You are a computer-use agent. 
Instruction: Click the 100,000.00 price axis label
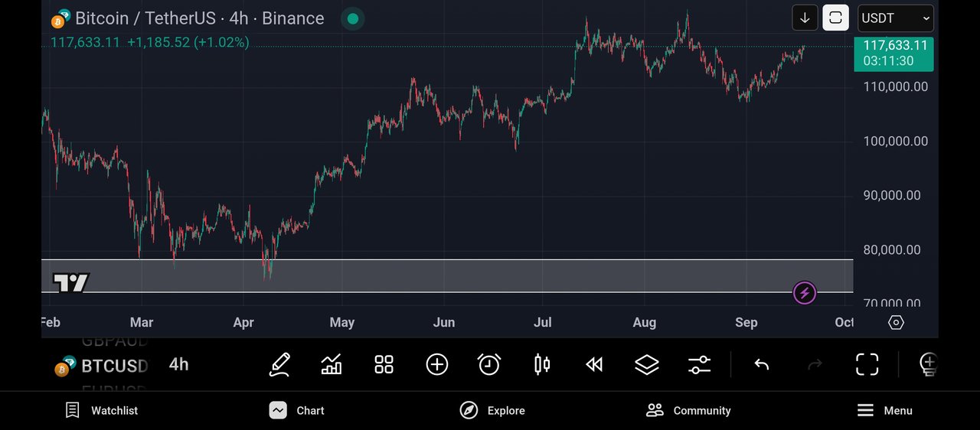[896, 141]
